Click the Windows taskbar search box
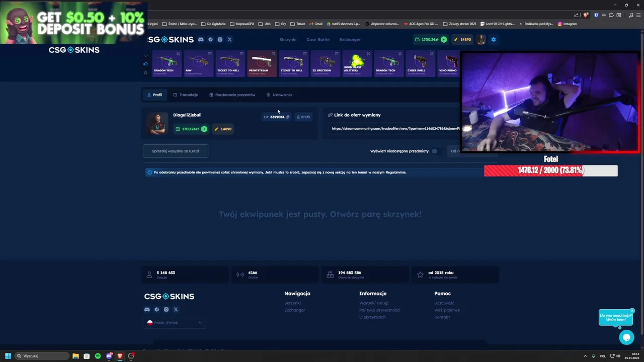Viewport: 644px width, 362px height. click(42, 356)
